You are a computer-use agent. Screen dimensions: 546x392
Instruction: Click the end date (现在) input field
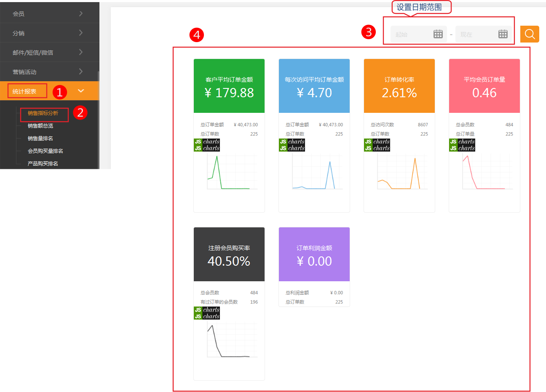[x=476, y=35]
